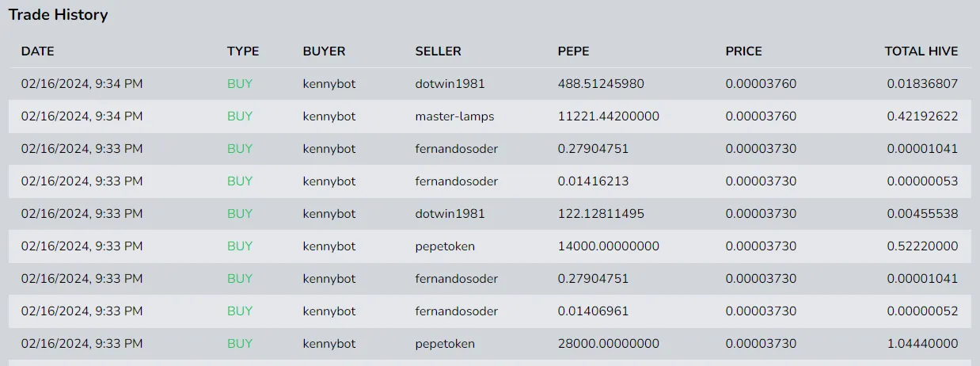Click the PEPE column header
The width and height of the screenshot is (980, 366).
(573, 51)
